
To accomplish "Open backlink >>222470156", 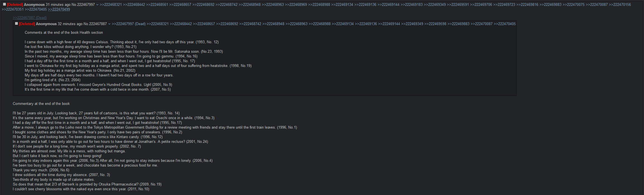I will 620,5.
